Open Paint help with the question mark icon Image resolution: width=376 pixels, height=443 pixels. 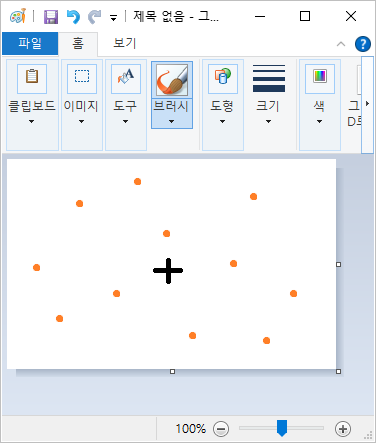pyautogui.click(x=363, y=44)
